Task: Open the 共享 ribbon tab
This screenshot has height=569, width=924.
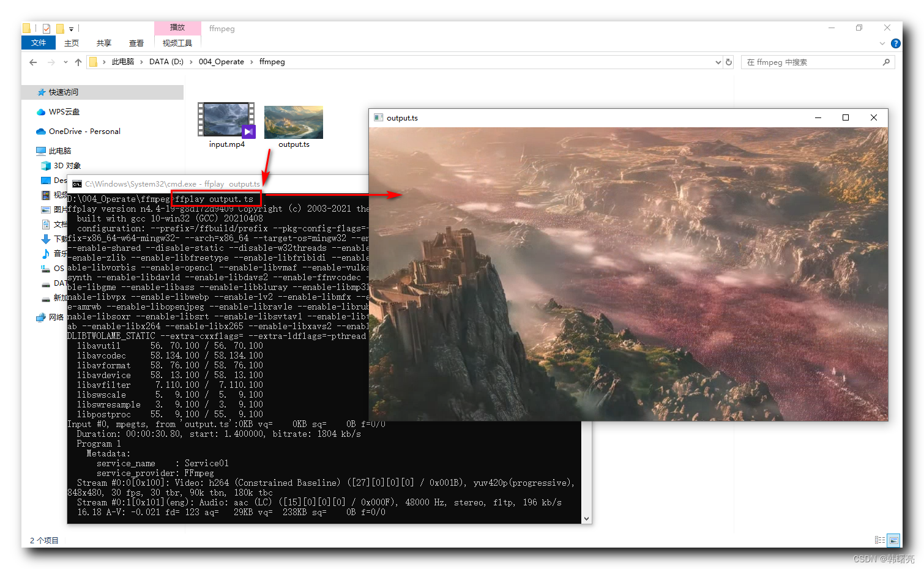Action: 104,43
